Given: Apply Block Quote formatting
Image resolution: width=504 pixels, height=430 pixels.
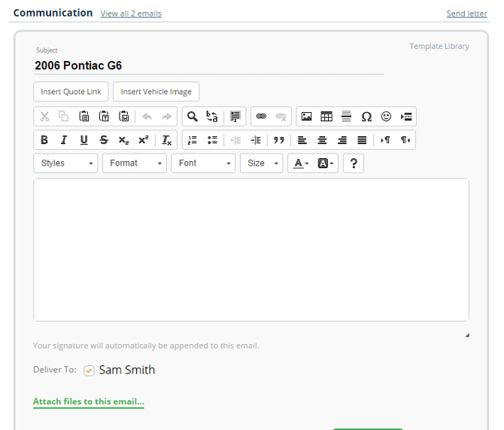Looking at the screenshot, I should tap(278, 140).
